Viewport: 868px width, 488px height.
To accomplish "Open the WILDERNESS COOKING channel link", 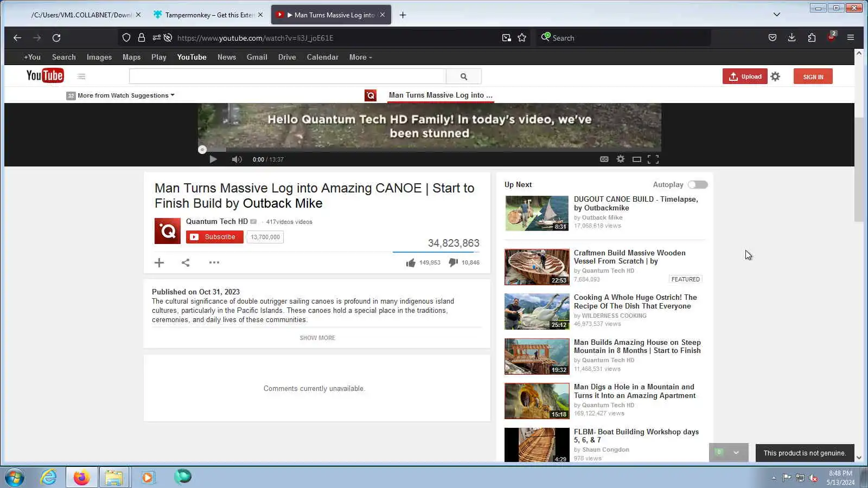I will [614, 316].
